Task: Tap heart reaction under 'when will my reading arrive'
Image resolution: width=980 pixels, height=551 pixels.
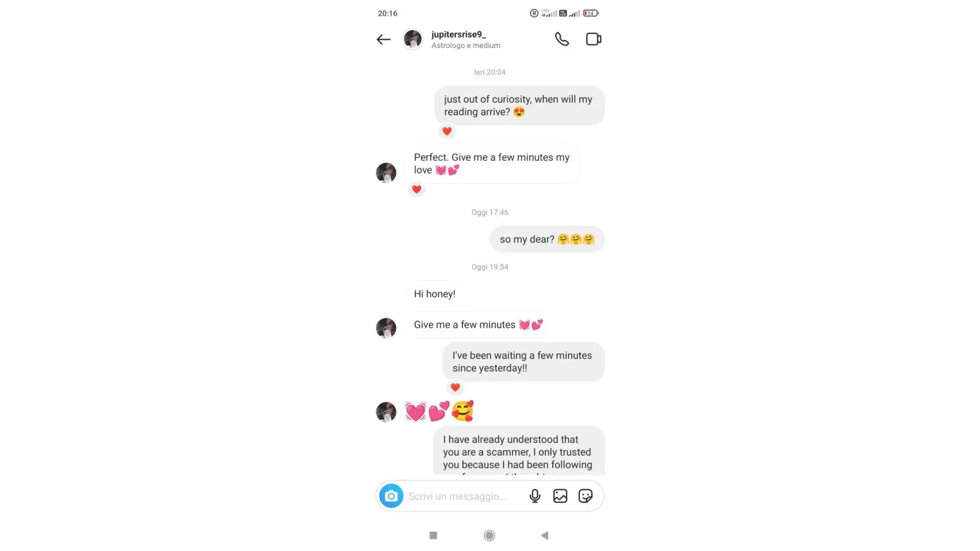Action: 447,131
